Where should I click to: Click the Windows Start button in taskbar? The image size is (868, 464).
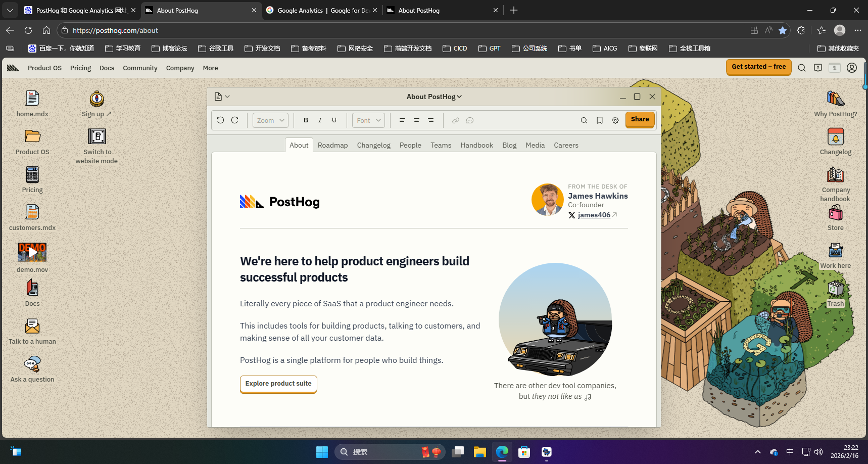point(322,452)
